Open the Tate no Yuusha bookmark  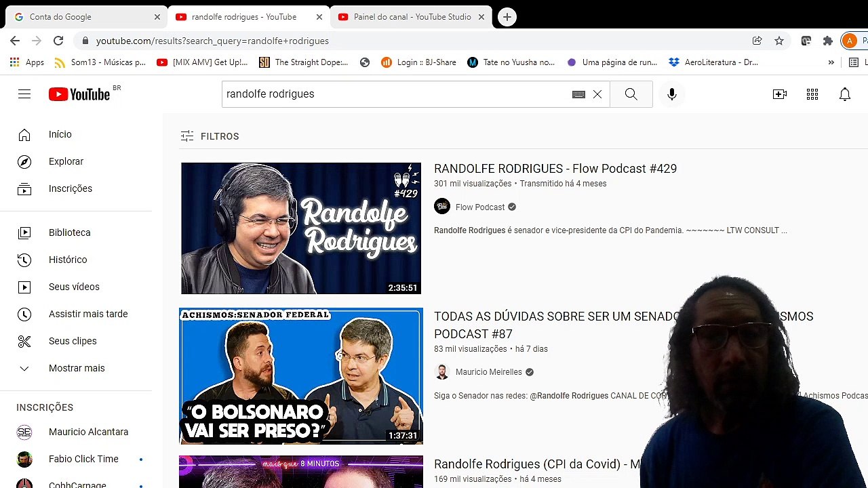[x=511, y=62]
